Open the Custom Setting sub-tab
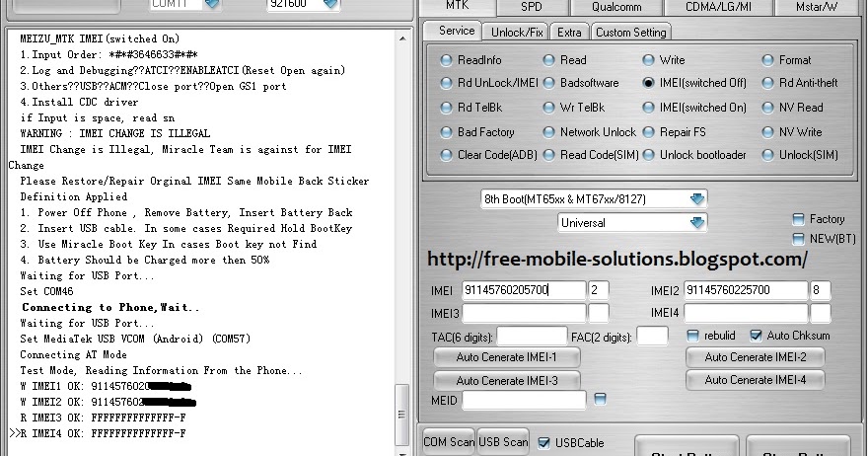 631,33
